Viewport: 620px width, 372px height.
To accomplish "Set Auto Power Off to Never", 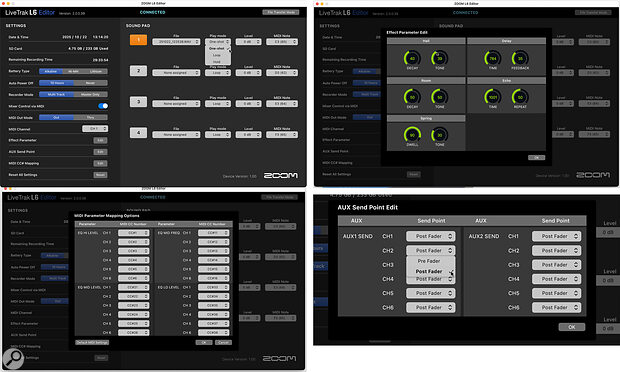I will (91, 83).
